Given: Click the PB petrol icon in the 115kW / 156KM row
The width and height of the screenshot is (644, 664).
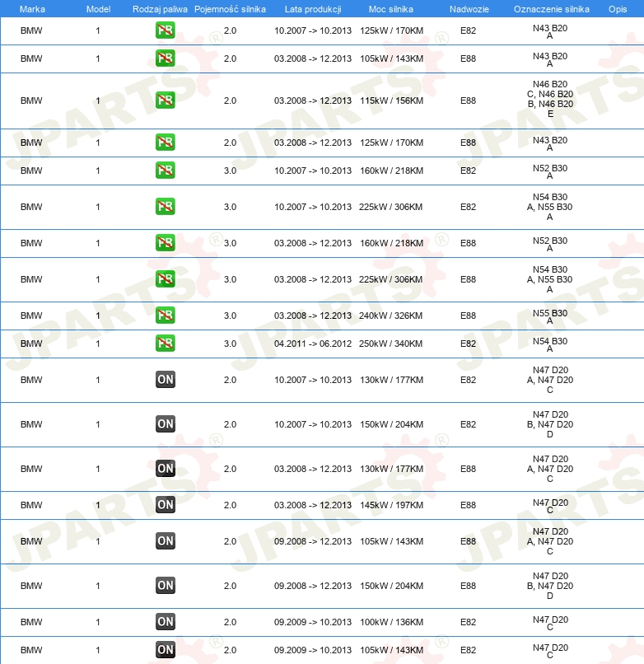Looking at the screenshot, I should tap(165, 101).
